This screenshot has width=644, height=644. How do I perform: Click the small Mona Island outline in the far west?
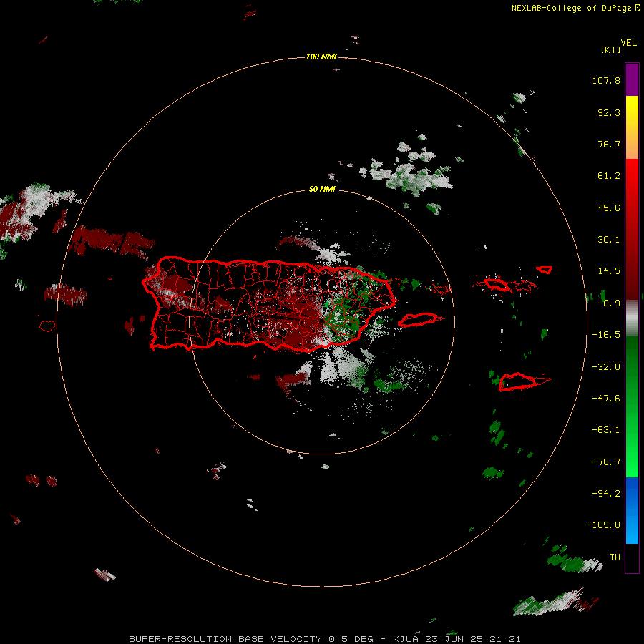click(47, 326)
